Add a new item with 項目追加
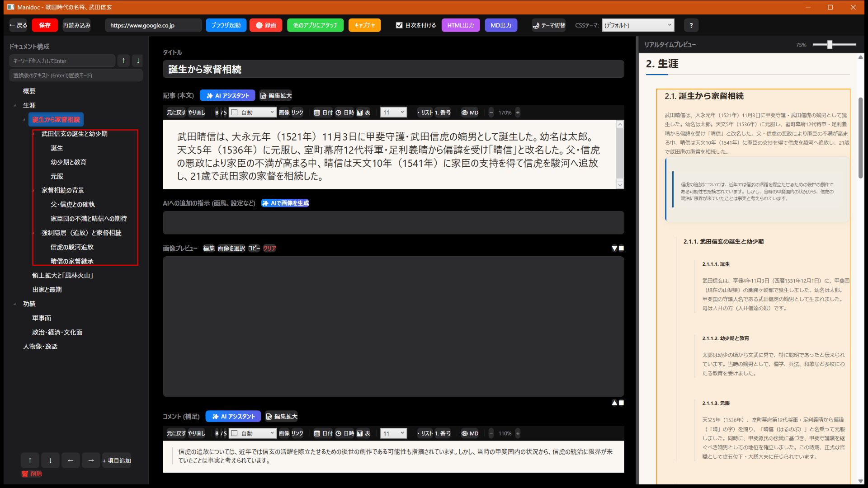Screen dimensions: 868x488 pyautogui.click(x=116, y=460)
